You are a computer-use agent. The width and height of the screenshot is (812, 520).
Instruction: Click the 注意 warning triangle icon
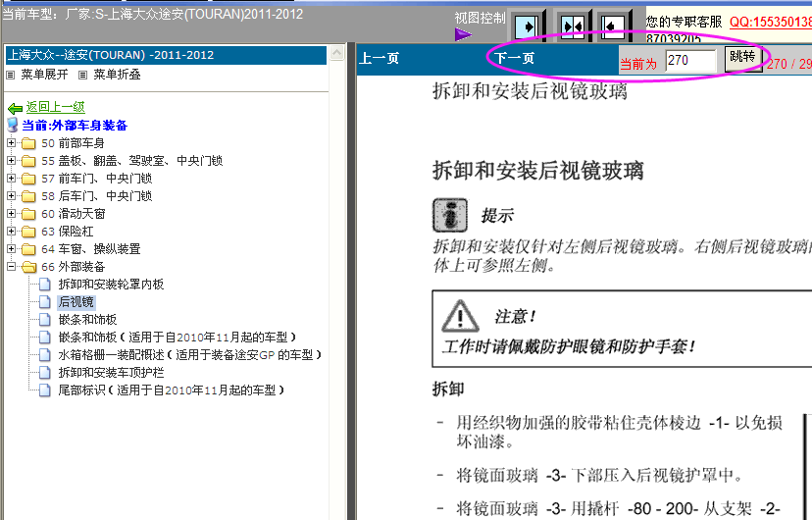tap(460, 315)
